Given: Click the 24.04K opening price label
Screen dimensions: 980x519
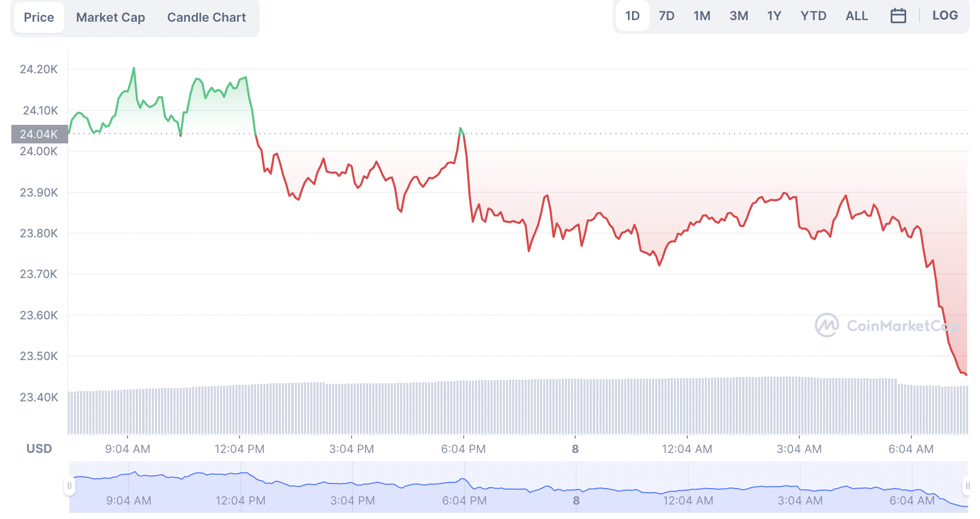Looking at the screenshot, I should click(x=39, y=134).
